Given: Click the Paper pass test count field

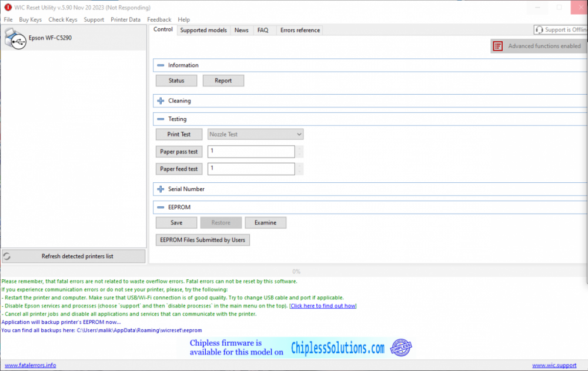Looking at the screenshot, I should click(251, 152).
